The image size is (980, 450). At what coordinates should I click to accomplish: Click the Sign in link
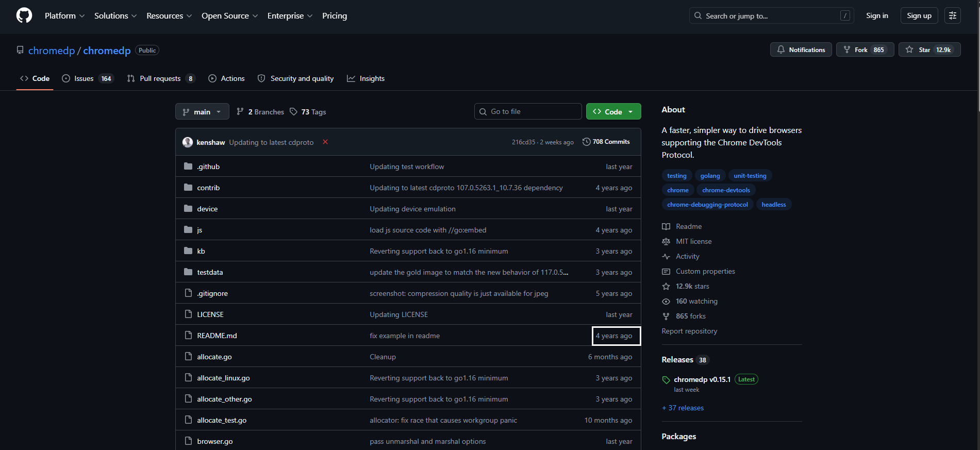(877, 15)
